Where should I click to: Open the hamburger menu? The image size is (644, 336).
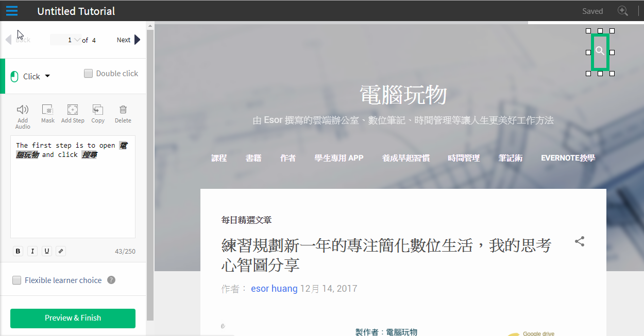tap(11, 11)
